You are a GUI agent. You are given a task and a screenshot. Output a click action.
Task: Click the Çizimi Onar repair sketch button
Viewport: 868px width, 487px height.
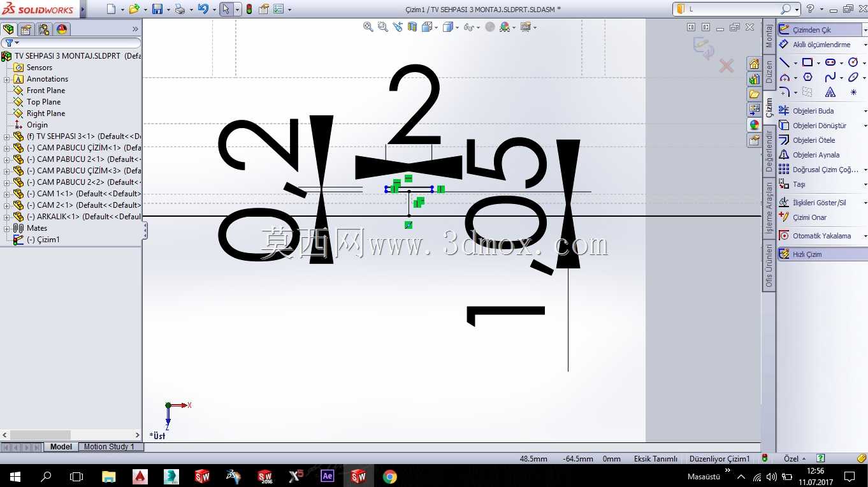pyautogui.click(x=802, y=217)
